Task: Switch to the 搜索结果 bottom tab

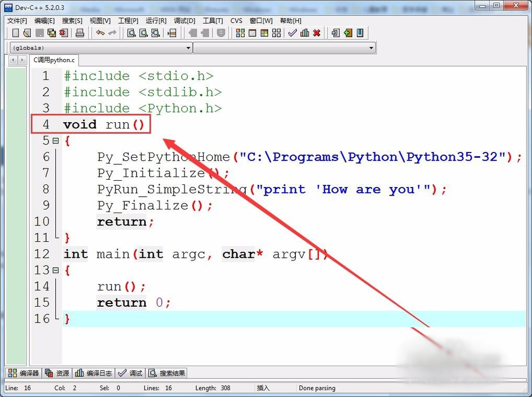Action: (167, 373)
